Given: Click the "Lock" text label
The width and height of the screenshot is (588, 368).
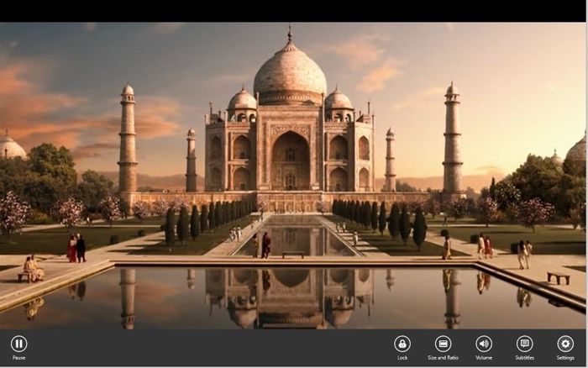Looking at the screenshot, I should [402, 358].
